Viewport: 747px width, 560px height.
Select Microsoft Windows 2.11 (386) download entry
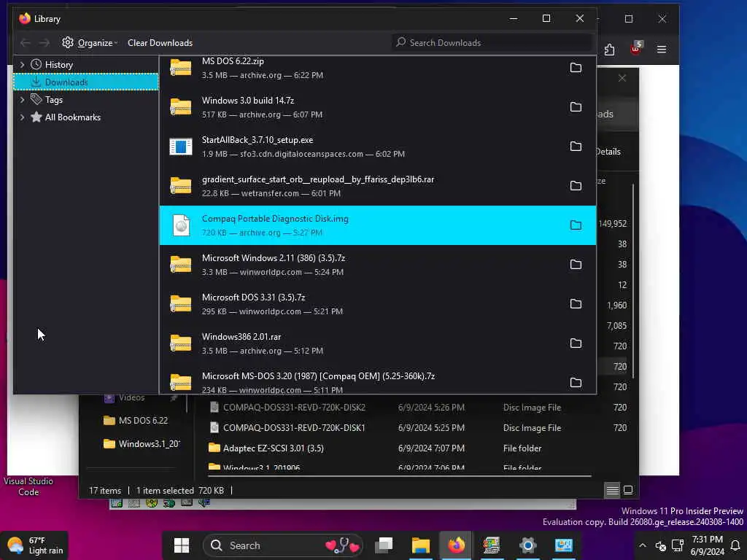(377, 264)
